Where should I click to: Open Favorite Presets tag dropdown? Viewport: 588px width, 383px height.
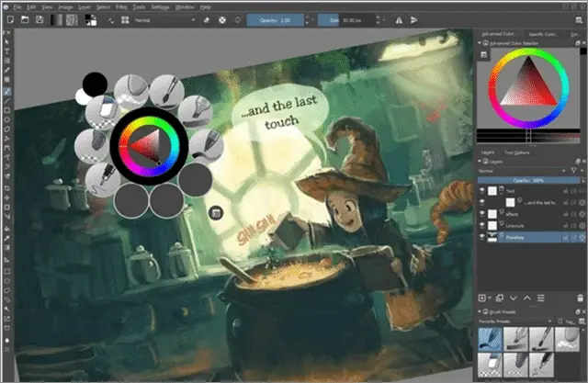(515, 321)
